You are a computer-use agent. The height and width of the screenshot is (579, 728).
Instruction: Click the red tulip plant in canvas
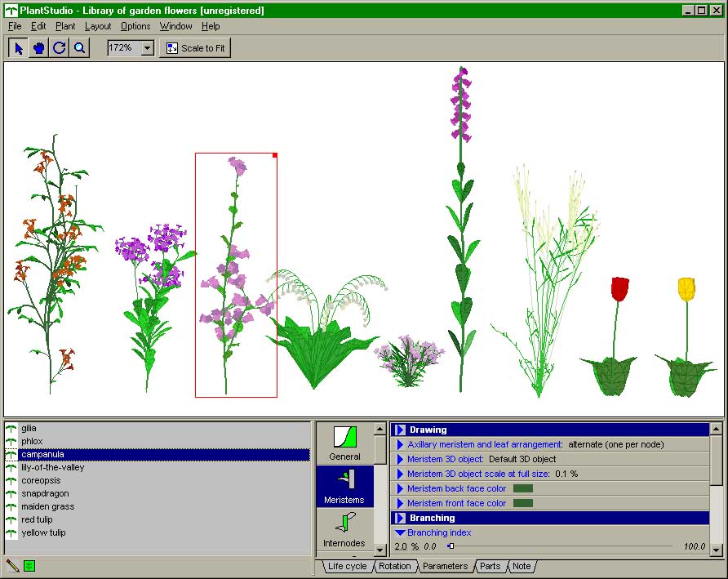click(x=610, y=337)
